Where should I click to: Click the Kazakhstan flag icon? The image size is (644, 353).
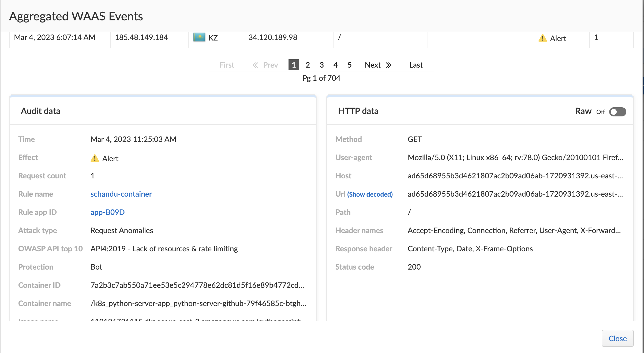(199, 37)
